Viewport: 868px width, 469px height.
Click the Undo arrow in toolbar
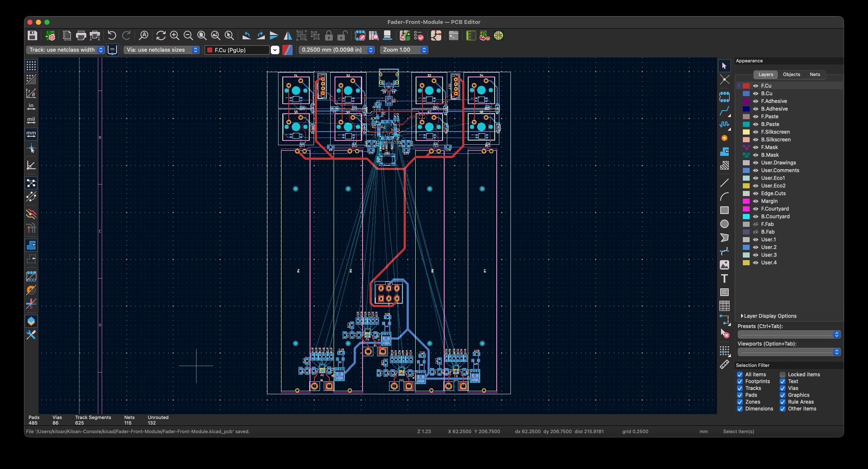[112, 36]
